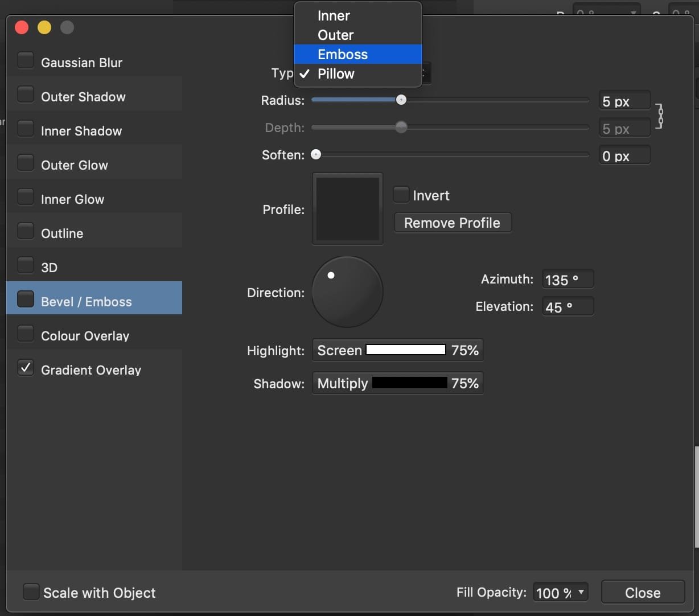Click the Remove Profile button

(453, 222)
